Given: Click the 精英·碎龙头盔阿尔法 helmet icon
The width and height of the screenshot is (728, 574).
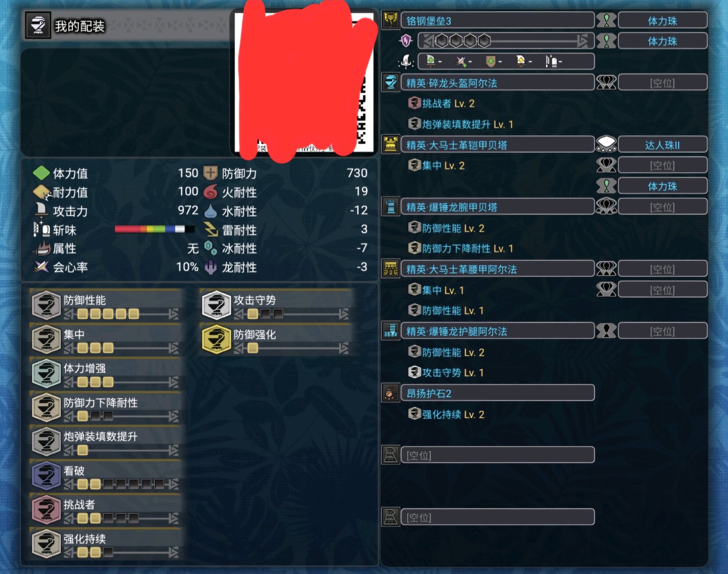Looking at the screenshot, I should click(x=391, y=83).
